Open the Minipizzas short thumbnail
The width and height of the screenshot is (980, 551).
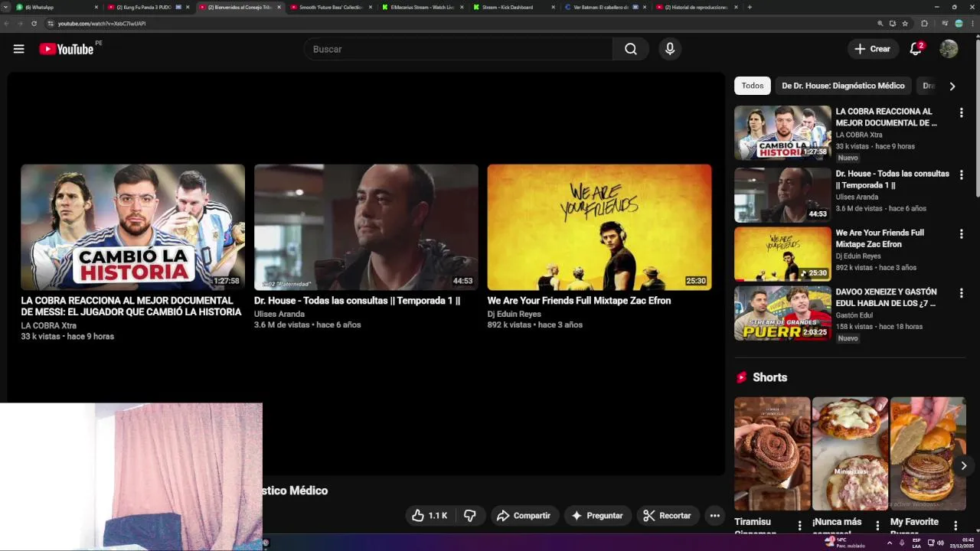click(x=850, y=454)
